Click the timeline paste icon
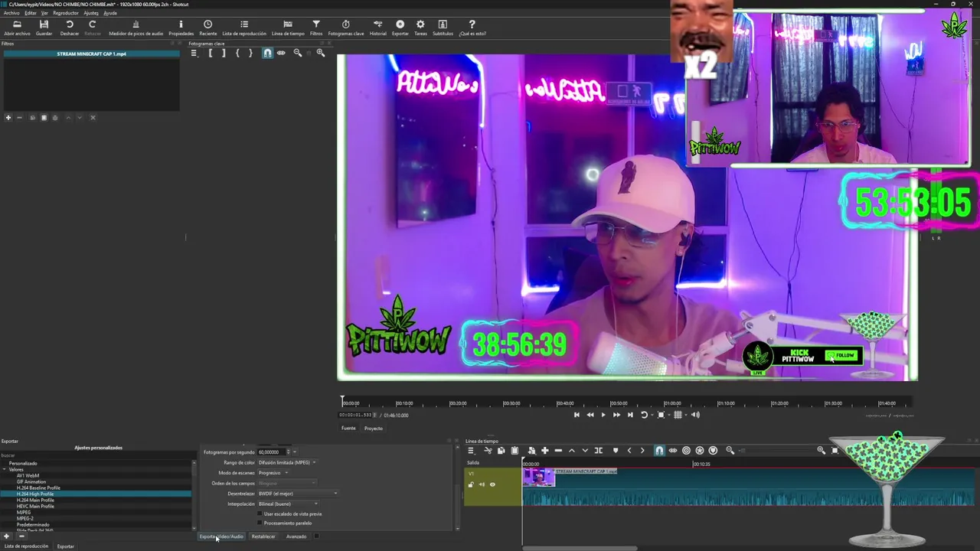The image size is (980, 551). point(514,450)
